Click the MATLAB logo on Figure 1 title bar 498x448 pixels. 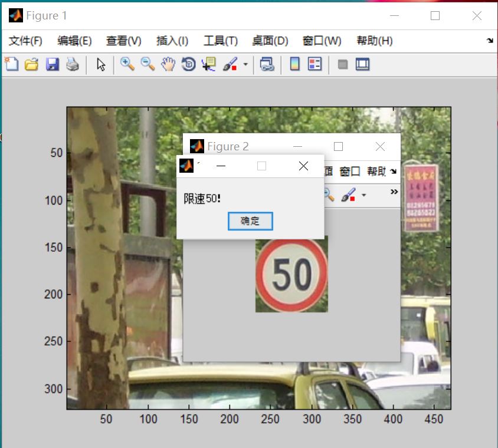tap(16, 15)
